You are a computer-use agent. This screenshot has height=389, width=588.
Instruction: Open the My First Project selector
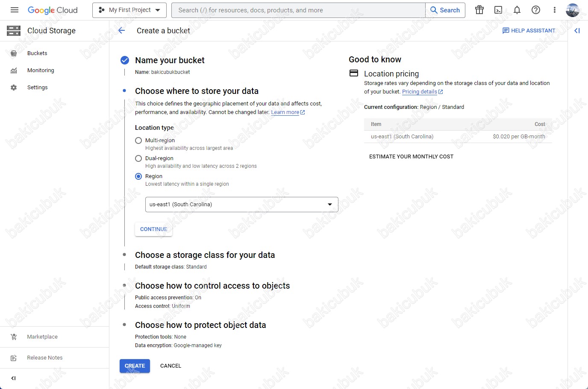click(x=129, y=10)
